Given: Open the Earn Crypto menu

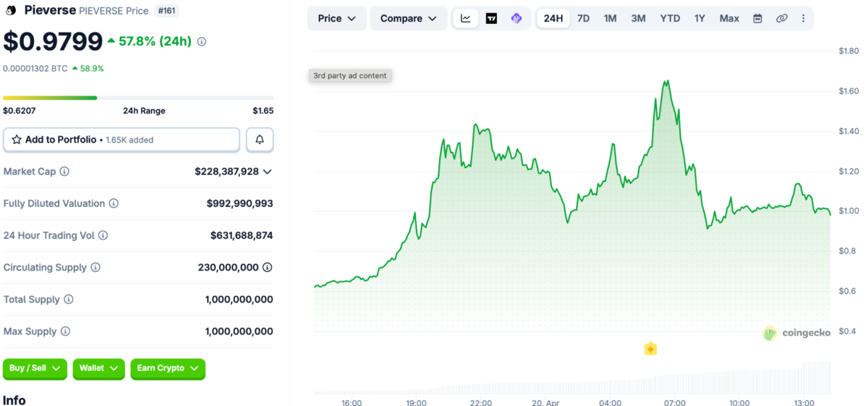Looking at the screenshot, I should tap(168, 368).
